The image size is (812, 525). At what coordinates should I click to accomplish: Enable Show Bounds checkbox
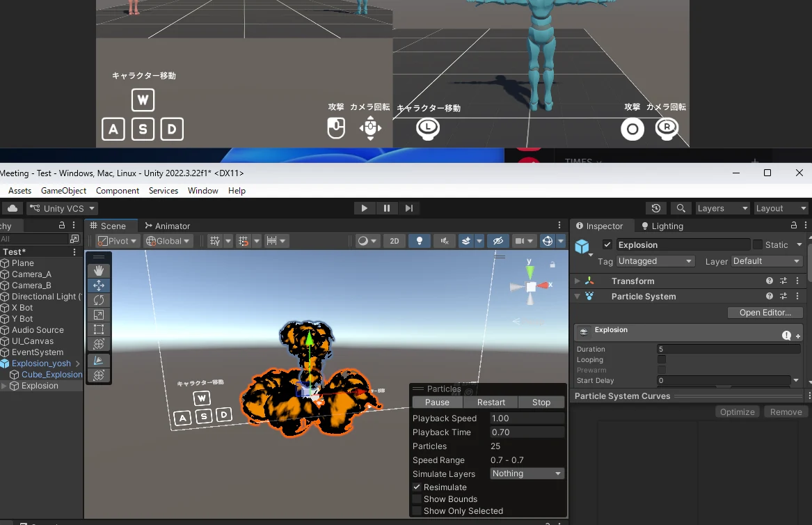pos(417,499)
